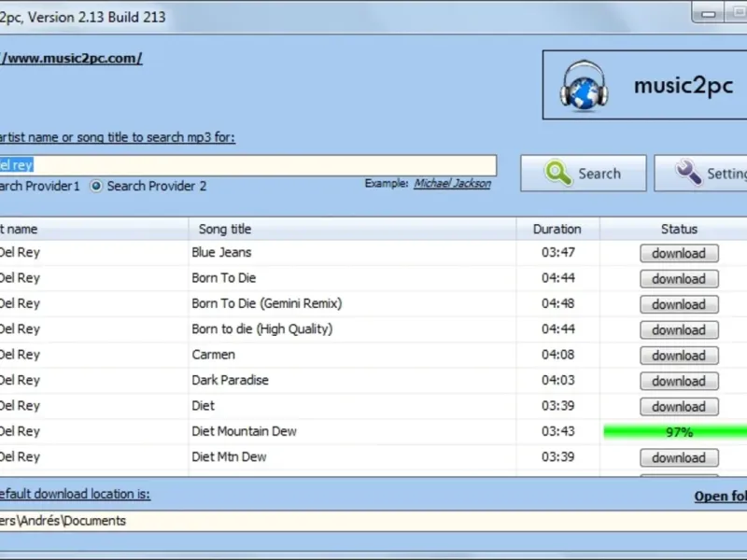Select the Blue Jeans song title cell
This screenshot has height=560, width=747.
[221, 252]
